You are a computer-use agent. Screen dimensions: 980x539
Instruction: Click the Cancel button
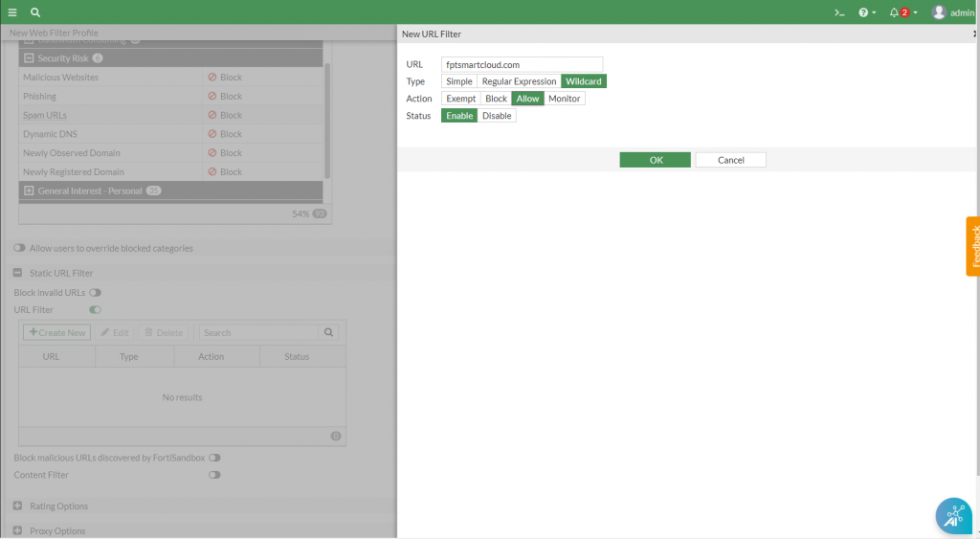(730, 160)
